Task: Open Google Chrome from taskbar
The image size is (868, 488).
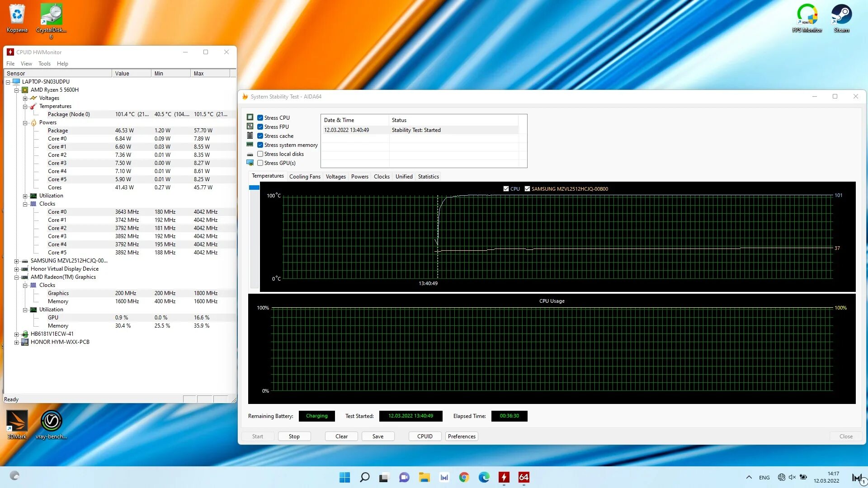Action: [x=464, y=477]
